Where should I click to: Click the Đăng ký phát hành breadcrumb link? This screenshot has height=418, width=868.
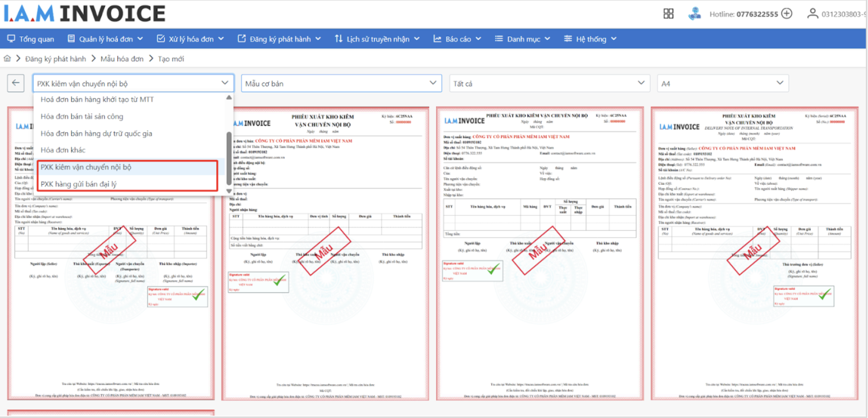coord(55,58)
